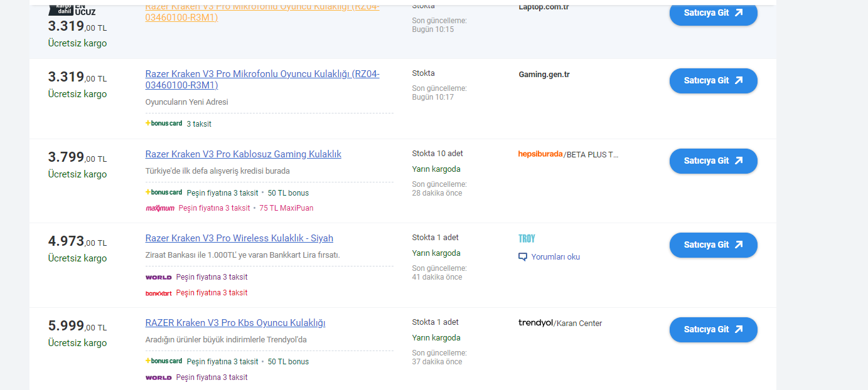Click World card logo in the TROY offer
The image size is (868, 390).
pos(158,277)
